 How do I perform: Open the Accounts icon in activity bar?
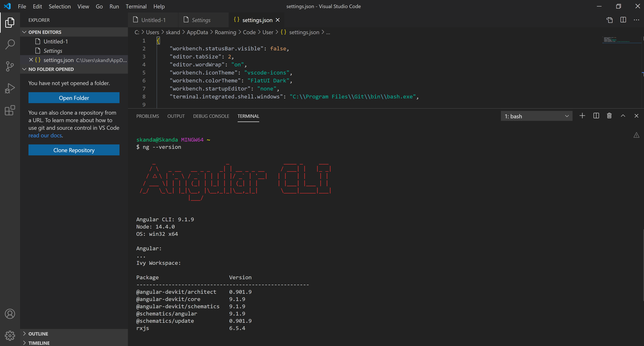coord(10,314)
